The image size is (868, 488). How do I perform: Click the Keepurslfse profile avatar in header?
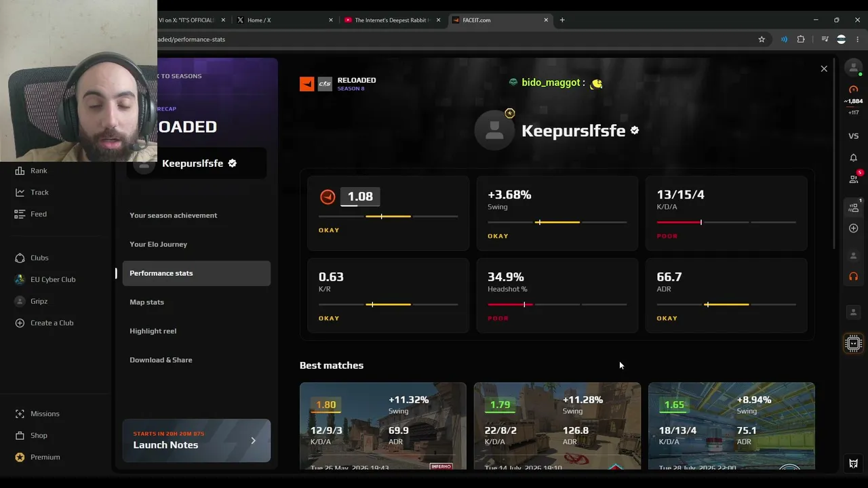494,129
